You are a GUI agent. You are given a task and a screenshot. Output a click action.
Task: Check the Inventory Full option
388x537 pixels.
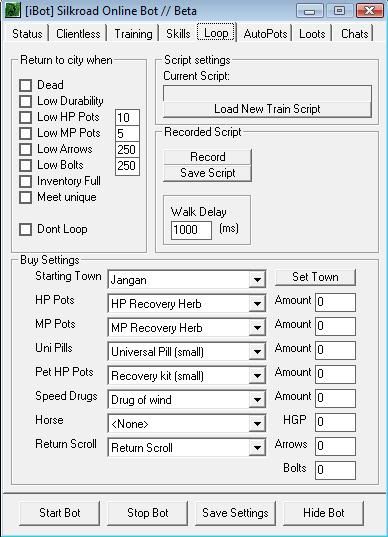point(25,181)
